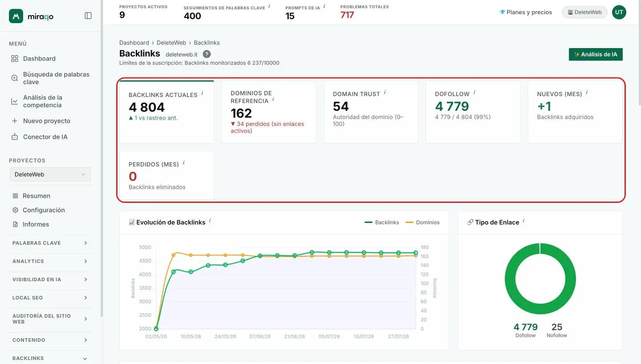Expand the LOCAL SEO section

(50, 298)
